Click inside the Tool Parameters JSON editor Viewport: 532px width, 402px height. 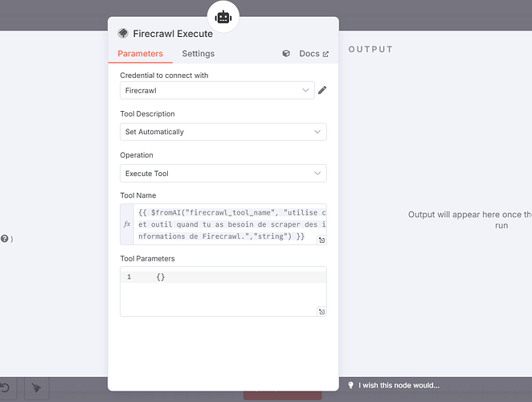pos(223,291)
